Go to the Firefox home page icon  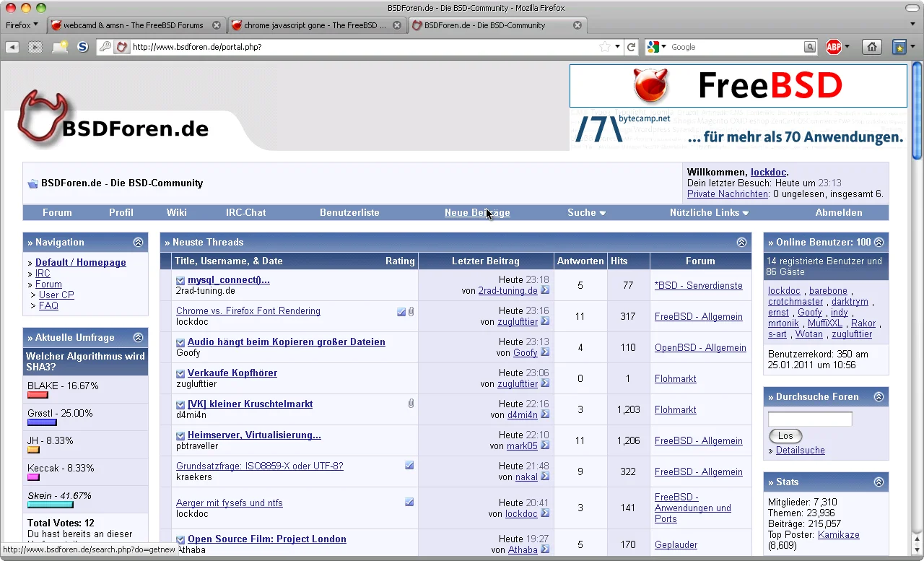coord(872,47)
